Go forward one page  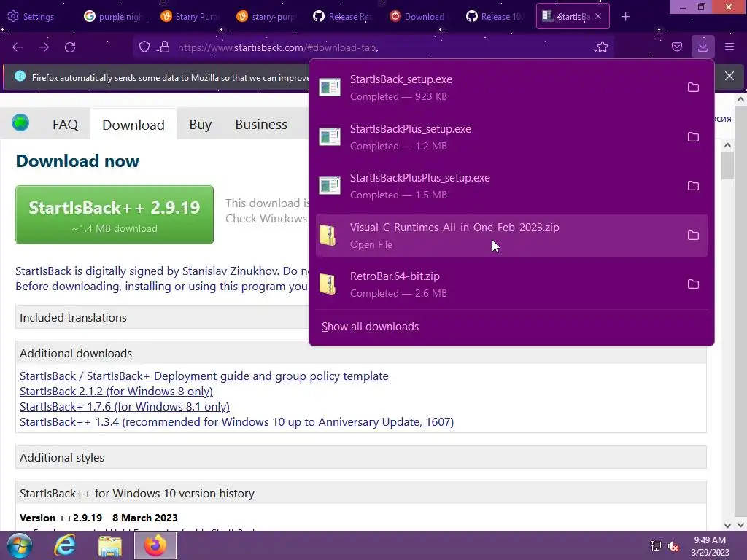(44, 47)
